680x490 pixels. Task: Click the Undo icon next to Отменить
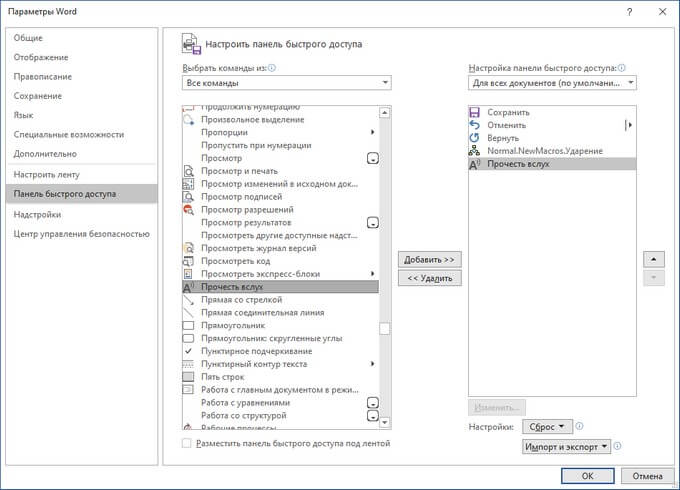coord(474,125)
